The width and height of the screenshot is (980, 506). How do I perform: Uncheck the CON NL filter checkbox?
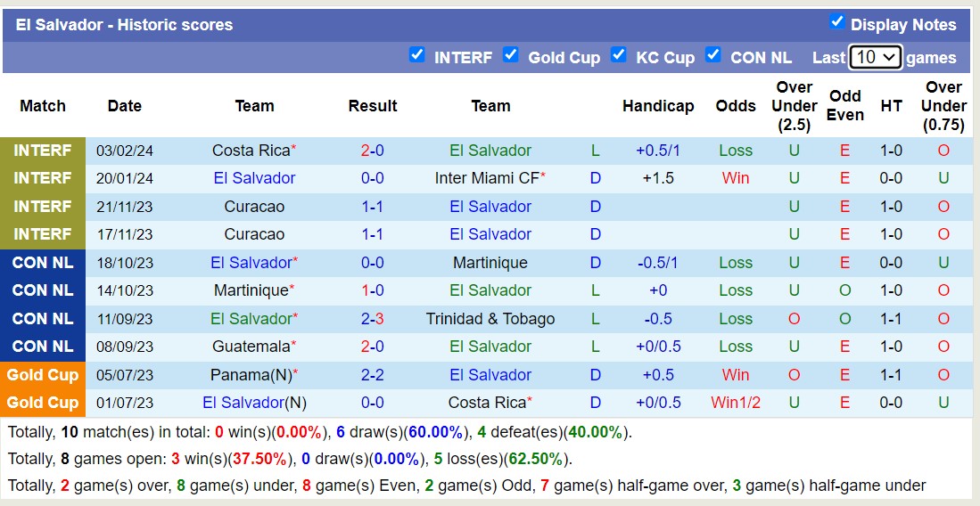point(712,55)
